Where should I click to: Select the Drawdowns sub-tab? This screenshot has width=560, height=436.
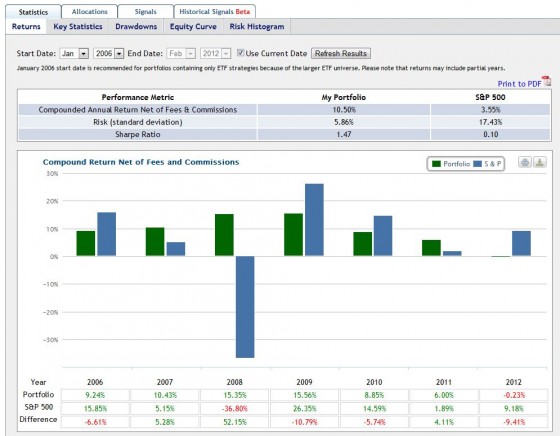[x=136, y=27]
